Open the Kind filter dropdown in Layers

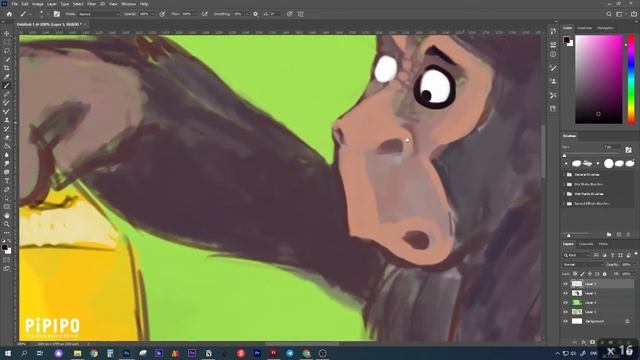coord(577,255)
